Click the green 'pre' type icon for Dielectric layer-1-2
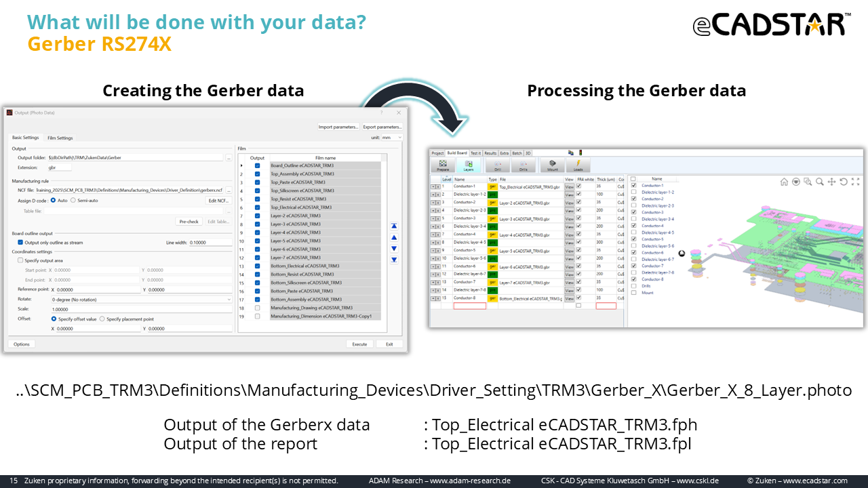The height and width of the screenshot is (488, 868). point(492,194)
